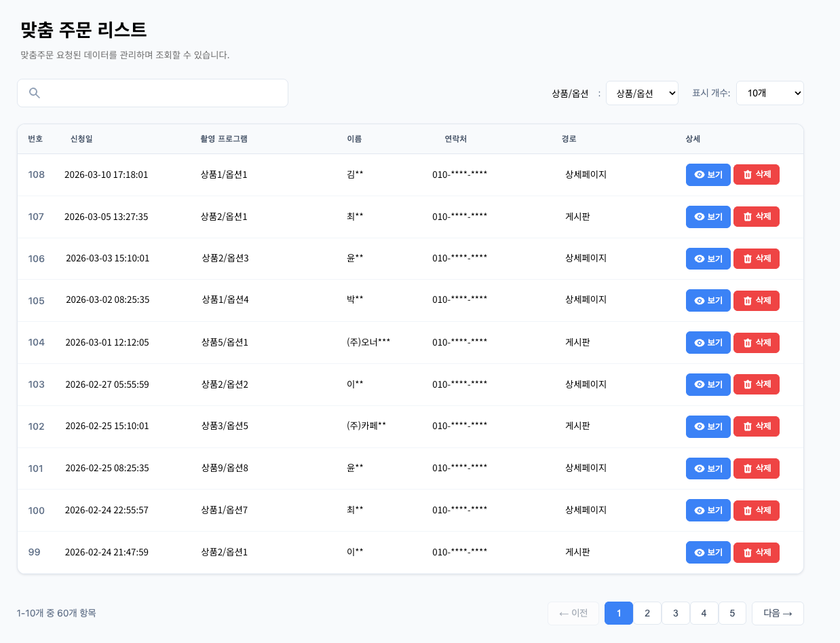Open the 상품/옵션 filter dropdown
This screenshot has height=643, width=840.
[x=642, y=93]
